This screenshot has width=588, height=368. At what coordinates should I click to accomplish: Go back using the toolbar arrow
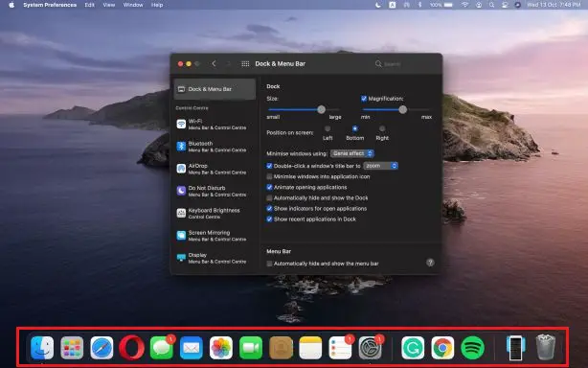(x=214, y=64)
